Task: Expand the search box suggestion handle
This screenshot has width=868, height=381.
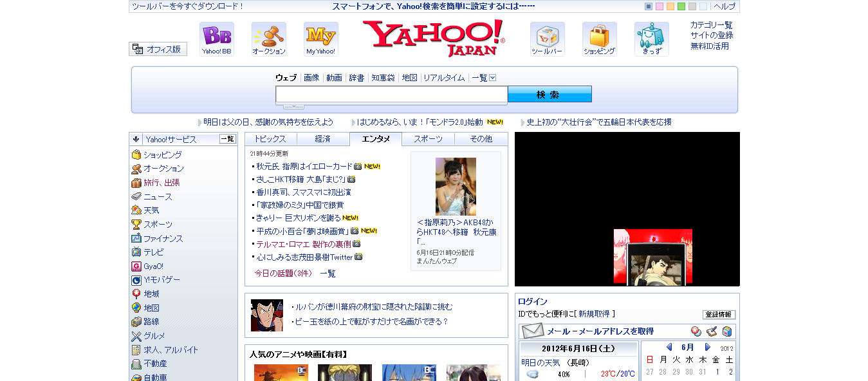Action: (293, 106)
